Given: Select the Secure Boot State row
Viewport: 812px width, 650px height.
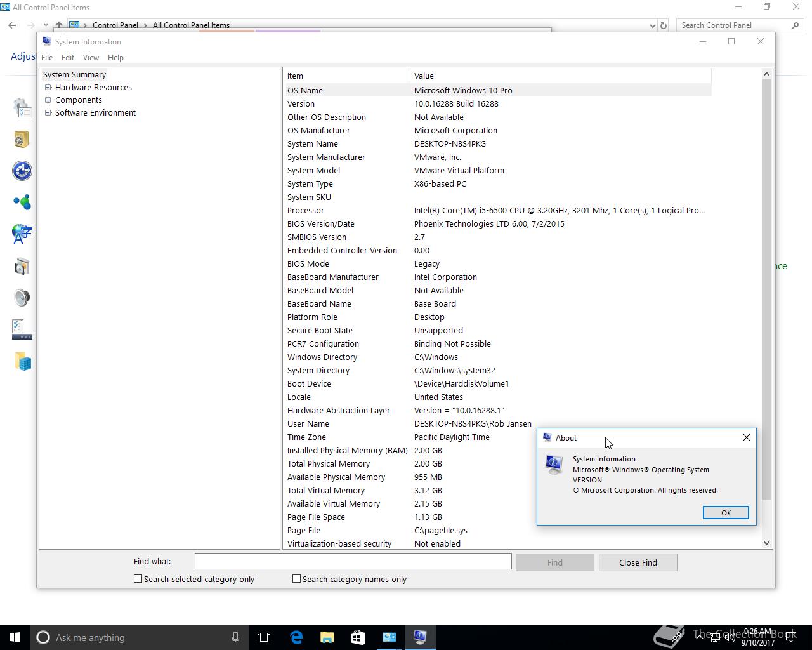Looking at the screenshot, I should [498, 330].
